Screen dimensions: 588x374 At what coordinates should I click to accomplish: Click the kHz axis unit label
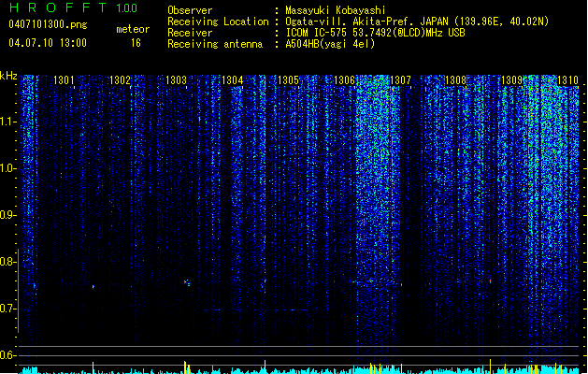click(8, 76)
